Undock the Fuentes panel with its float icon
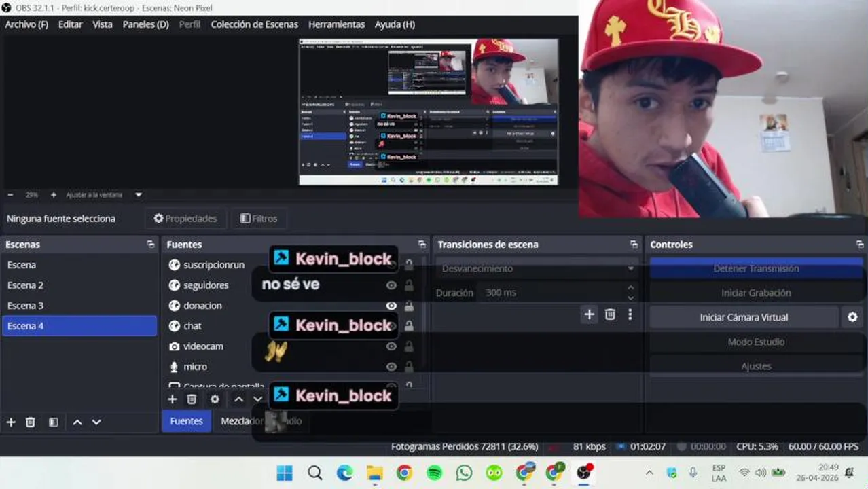This screenshot has height=489, width=868. pos(422,244)
